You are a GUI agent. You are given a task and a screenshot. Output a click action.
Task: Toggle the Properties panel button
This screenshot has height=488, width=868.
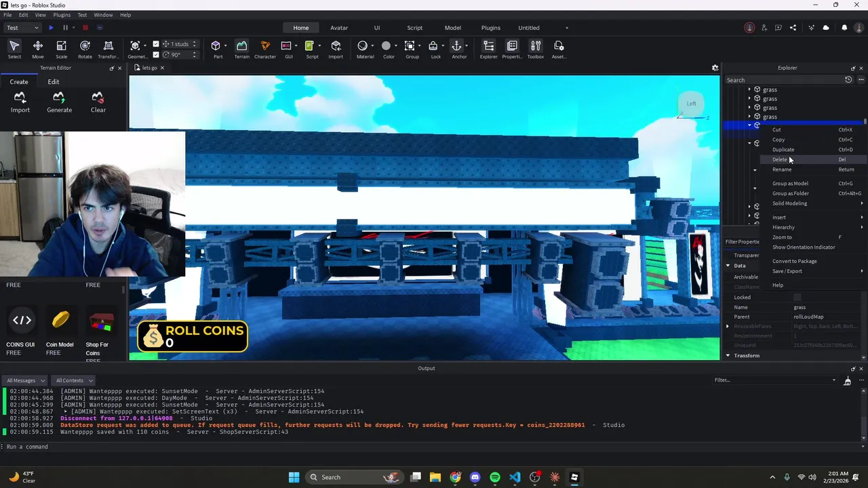pyautogui.click(x=512, y=49)
